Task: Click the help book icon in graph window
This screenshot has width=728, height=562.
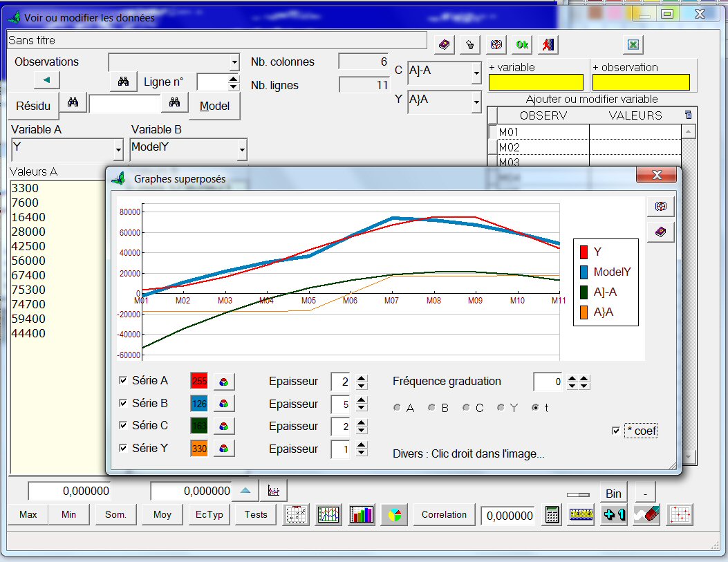Action: (660, 232)
